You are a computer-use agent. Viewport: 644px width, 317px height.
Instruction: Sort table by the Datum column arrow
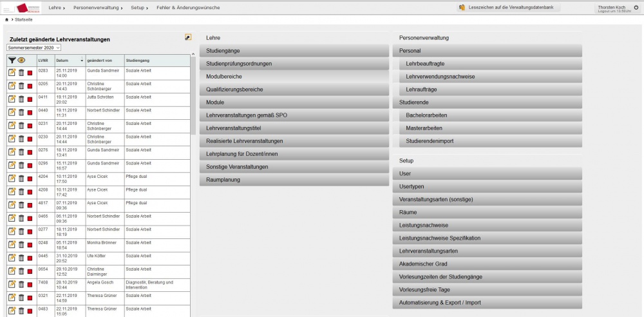(x=81, y=60)
